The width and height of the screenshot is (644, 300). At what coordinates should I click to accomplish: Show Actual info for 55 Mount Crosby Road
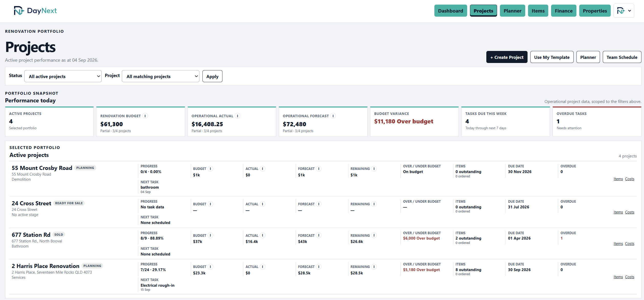(263, 169)
